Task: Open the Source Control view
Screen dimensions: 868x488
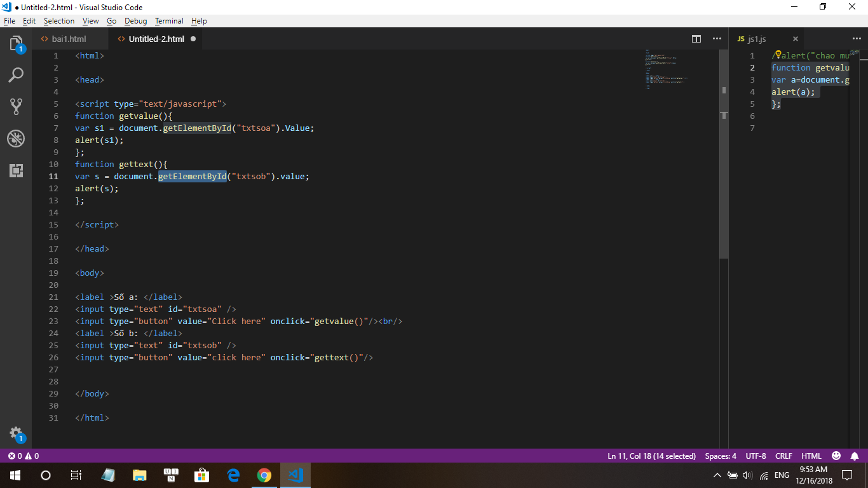Action: pyautogui.click(x=16, y=107)
